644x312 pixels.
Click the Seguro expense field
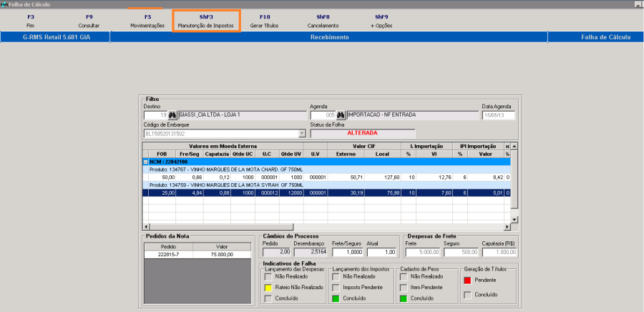462,252
